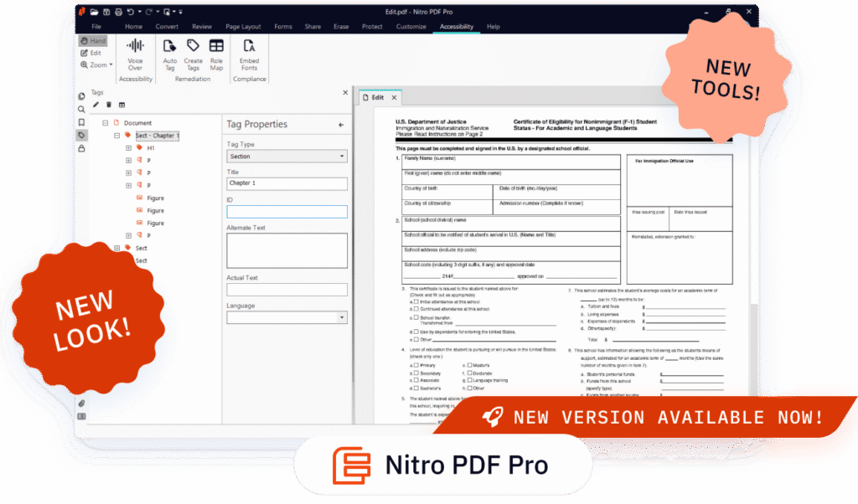The width and height of the screenshot is (858, 504).
Task: Collapse the Sect - Chapter 1 node
Action: click(x=116, y=136)
